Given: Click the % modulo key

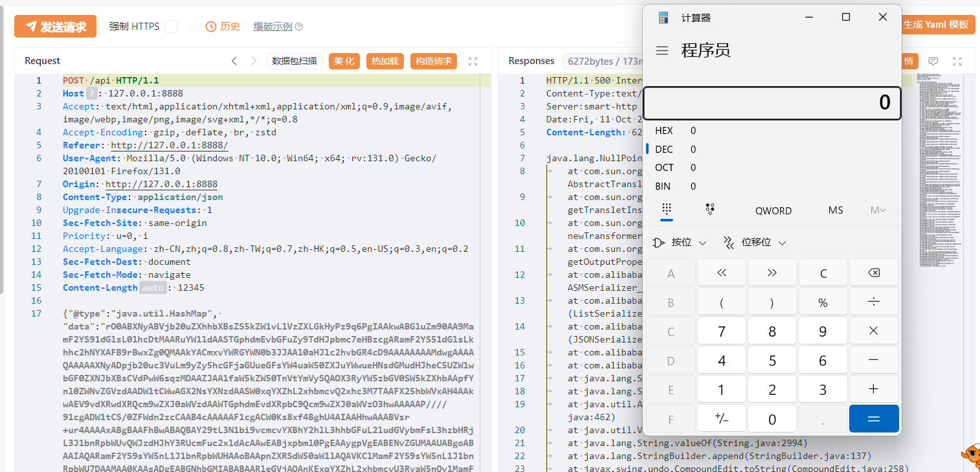Looking at the screenshot, I should point(823,302).
